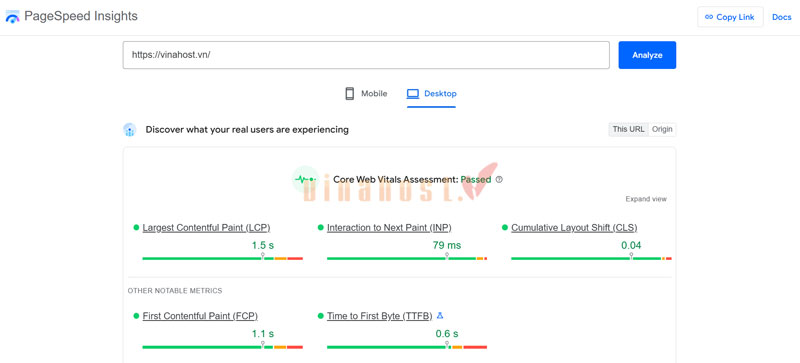Click the TTFB distribution bar
This screenshot has width=800, height=363.
407,347
